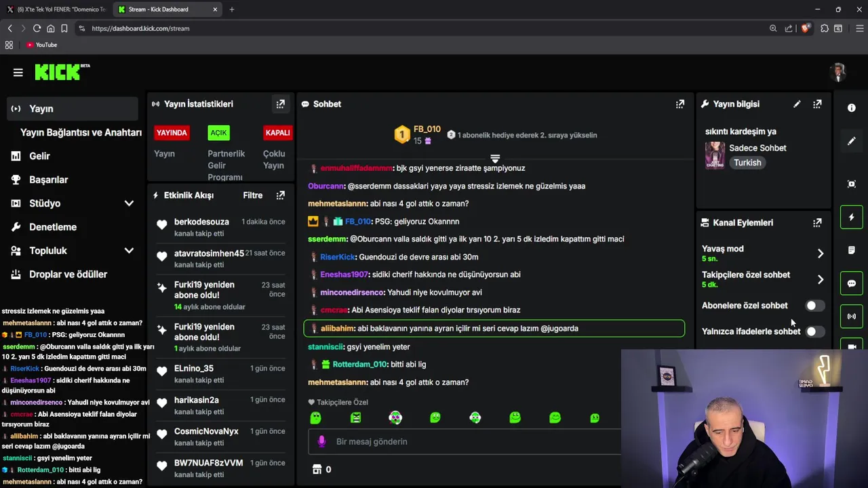
Task: Click the Sadece Sohbet category thumbnail
Action: pos(715,155)
